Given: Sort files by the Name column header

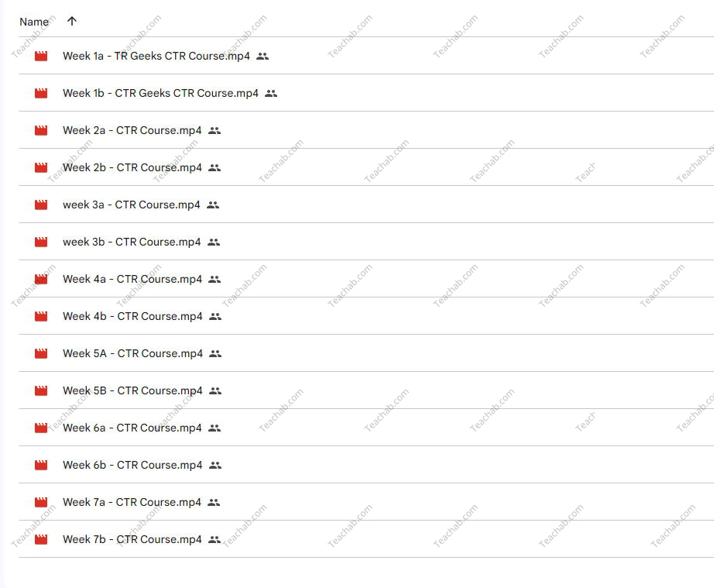Looking at the screenshot, I should coord(34,22).
